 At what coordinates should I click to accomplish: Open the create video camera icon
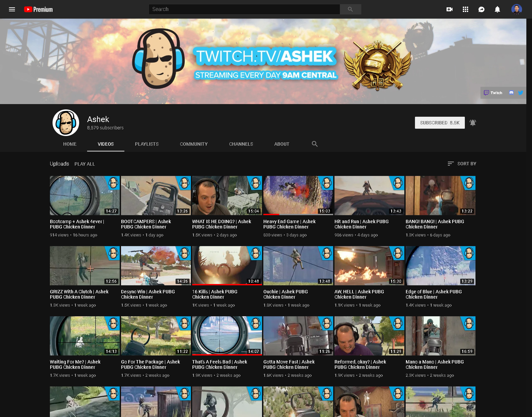click(x=450, y=9)
